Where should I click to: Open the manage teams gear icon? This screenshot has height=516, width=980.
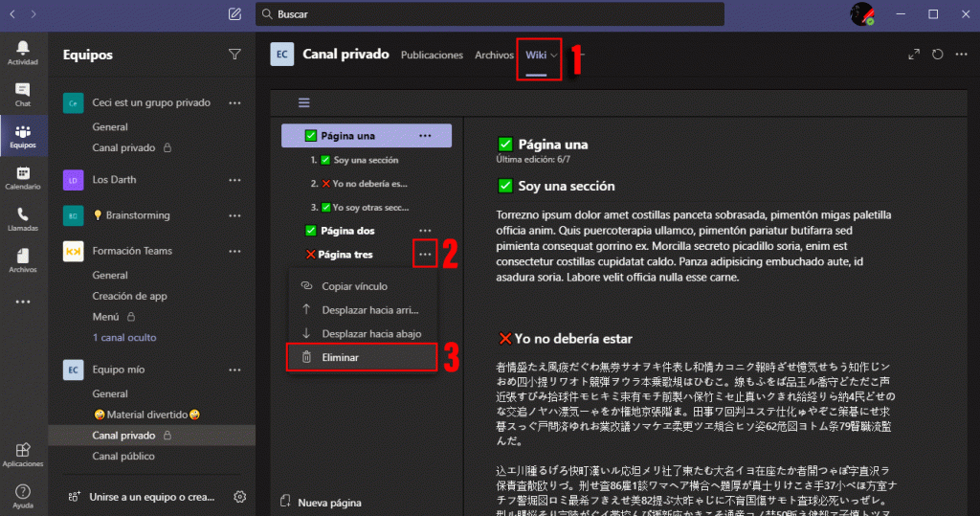pos(239,497)
